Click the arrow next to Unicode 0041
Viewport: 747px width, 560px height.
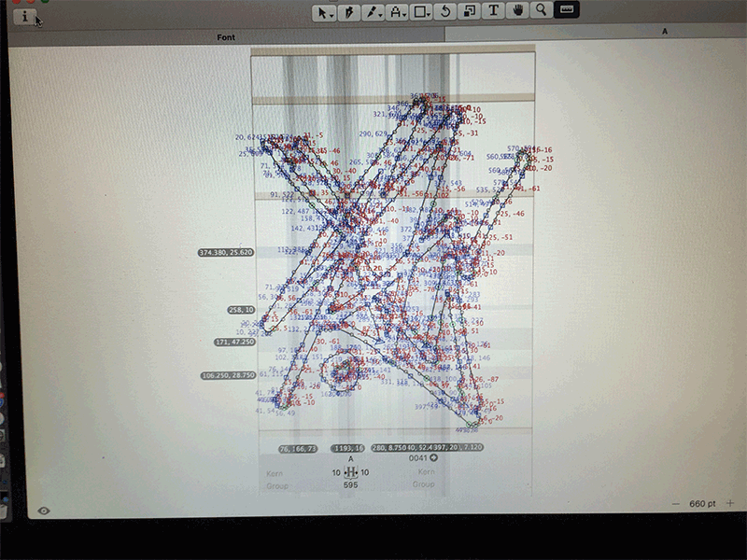433,457
